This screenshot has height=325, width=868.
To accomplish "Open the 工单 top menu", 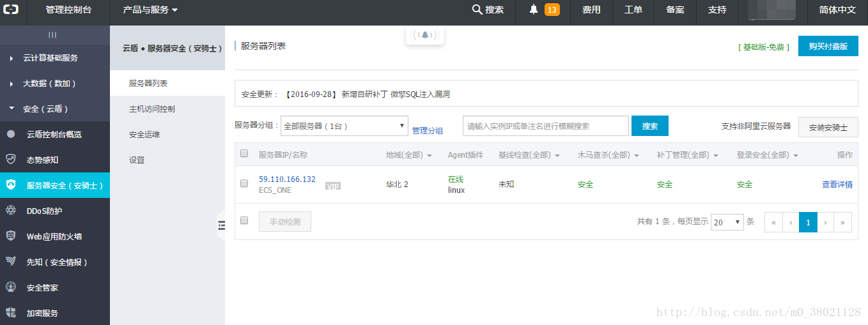I will point(633,10).
